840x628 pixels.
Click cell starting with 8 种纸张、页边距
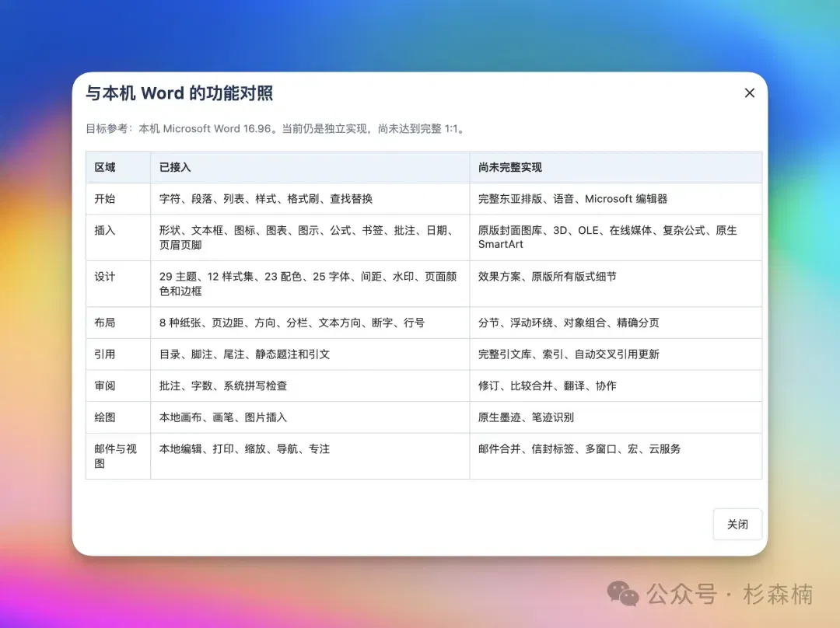[310, 323]
